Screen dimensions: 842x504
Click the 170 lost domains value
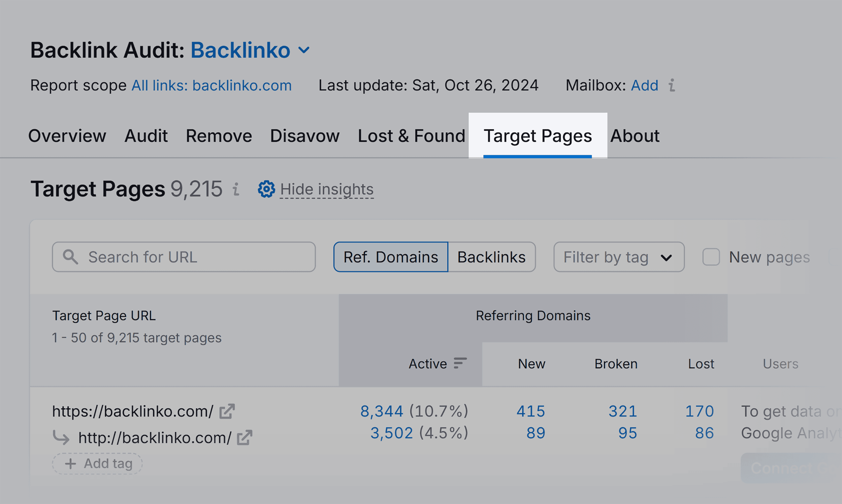coord(699,411)
